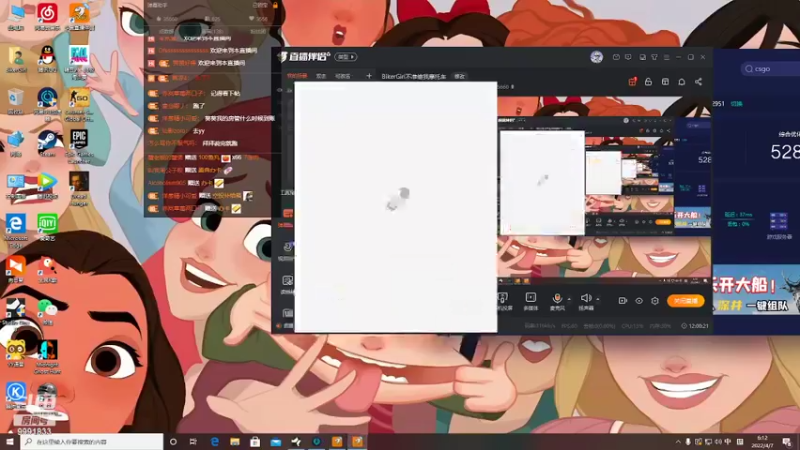Open NetEase Cloud Music desktop icon
The width and height of the screenshot is (800, 450).
coord(47,15)
